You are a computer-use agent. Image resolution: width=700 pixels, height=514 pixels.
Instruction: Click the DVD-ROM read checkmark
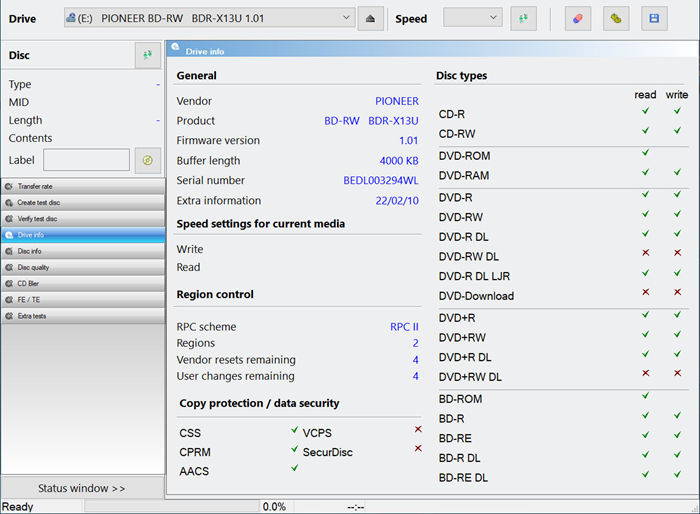tap(646, 152)
